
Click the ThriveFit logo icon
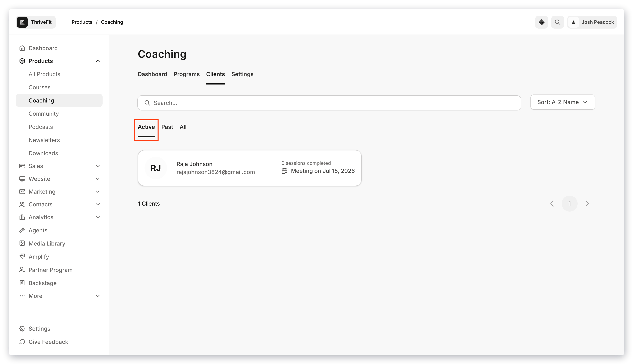tap(22, 22)
